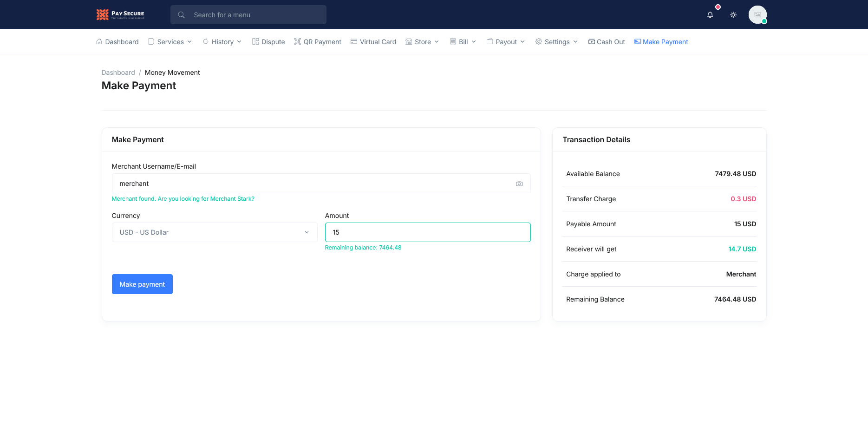Toggle dark mode with the sun icon
This screenshot has height=440, width=868.
pos(733,14)
